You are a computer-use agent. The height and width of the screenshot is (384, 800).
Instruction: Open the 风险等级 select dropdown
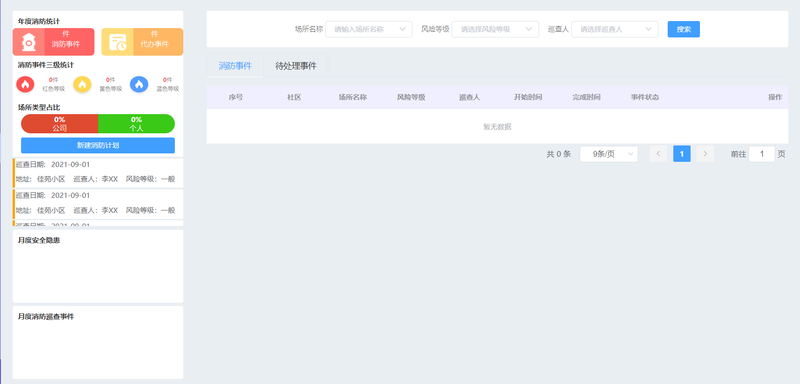495,29
